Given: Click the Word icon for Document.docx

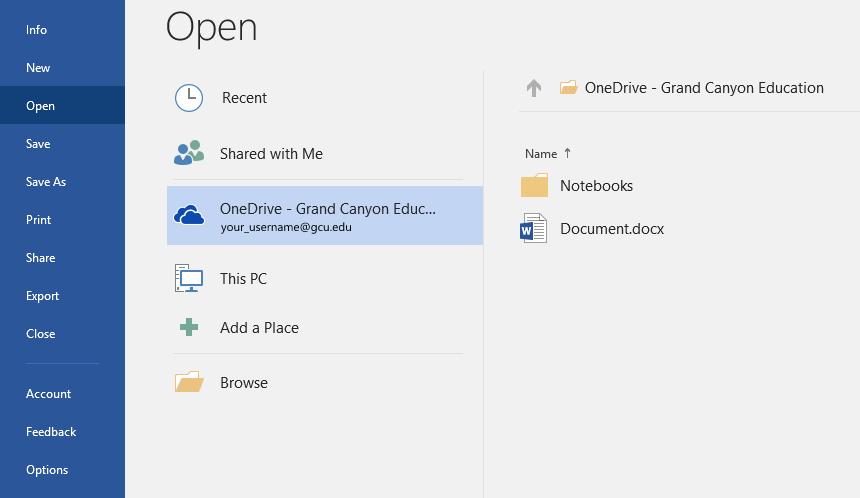Looking at the screenshot, I should [534, 228].
